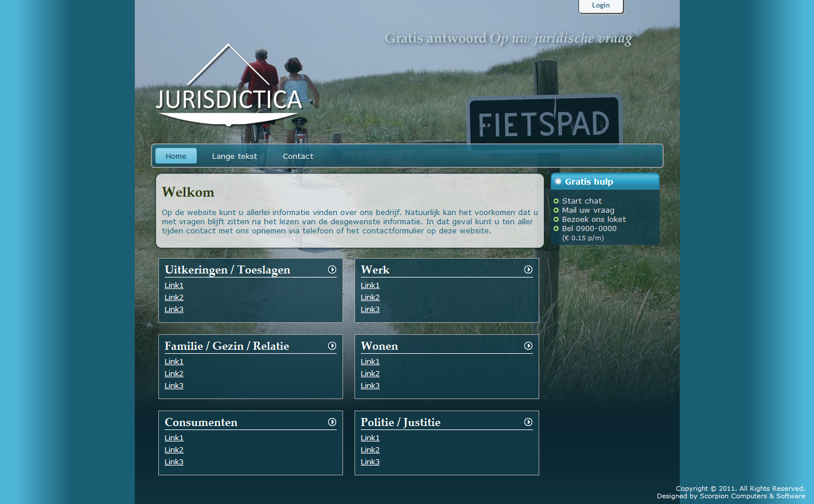The width and height of the screenshot is (814, 504).
Task: Open Link2 under Werk
Action: pos(370,298)
